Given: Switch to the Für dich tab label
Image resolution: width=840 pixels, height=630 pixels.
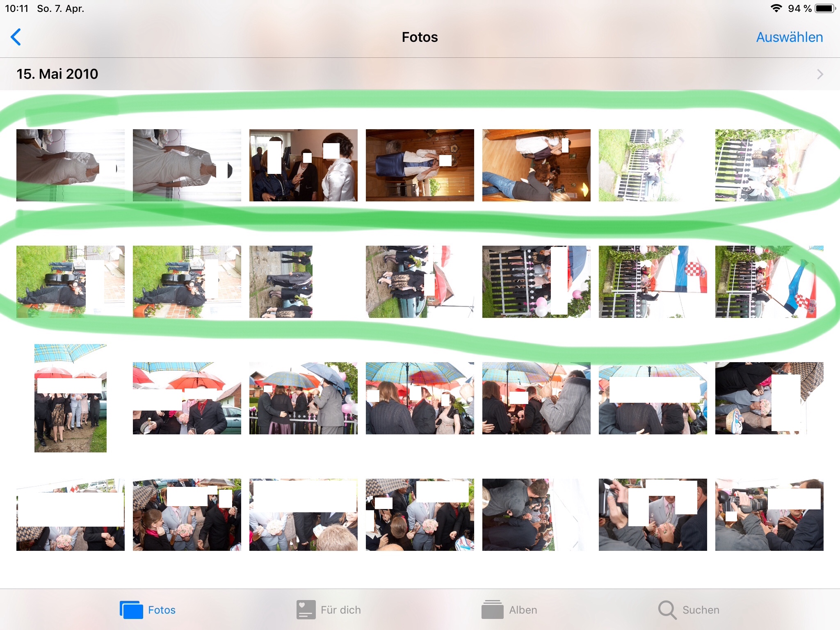Looking at the screenshot, I should (x=340, y=610).
